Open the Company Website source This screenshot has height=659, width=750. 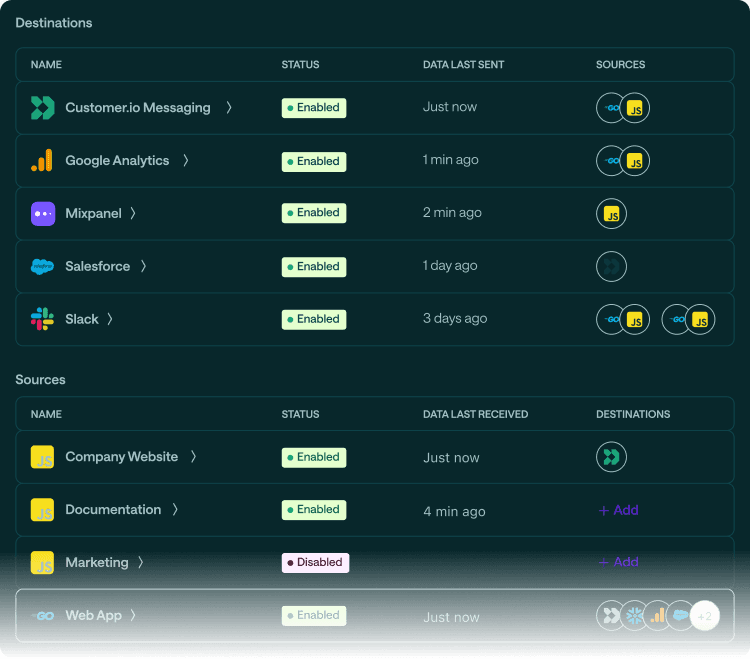pos(121,457)
